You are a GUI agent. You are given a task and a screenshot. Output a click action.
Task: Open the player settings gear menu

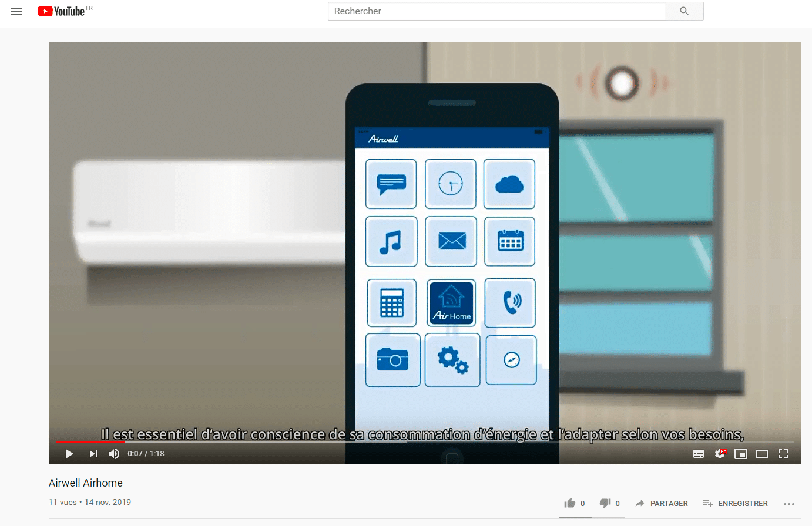click(x=720, y=454)
